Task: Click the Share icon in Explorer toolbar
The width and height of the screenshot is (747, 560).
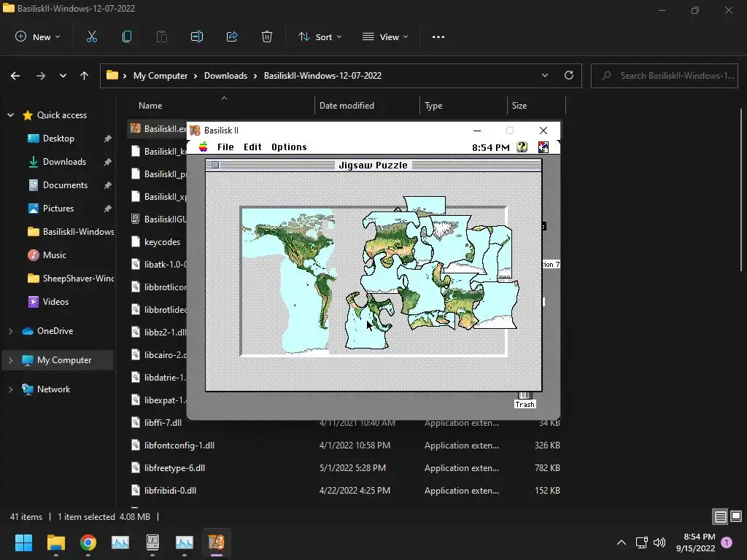Action: pyautogui.click(x=232, y=36)
